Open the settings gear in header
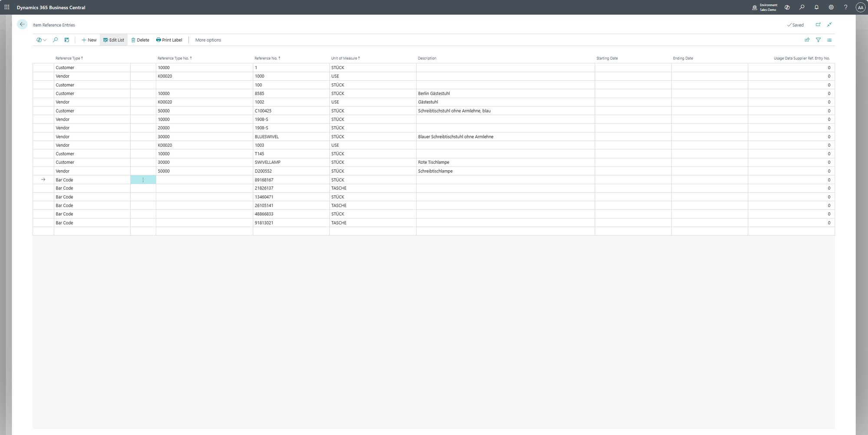Image resolution: width=868 pixels, height=435 pixels. (831, 7)
